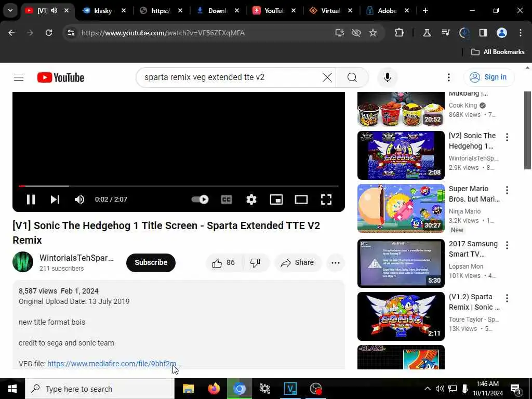
Task: Click the address bar URL
Action: [163, 33]
